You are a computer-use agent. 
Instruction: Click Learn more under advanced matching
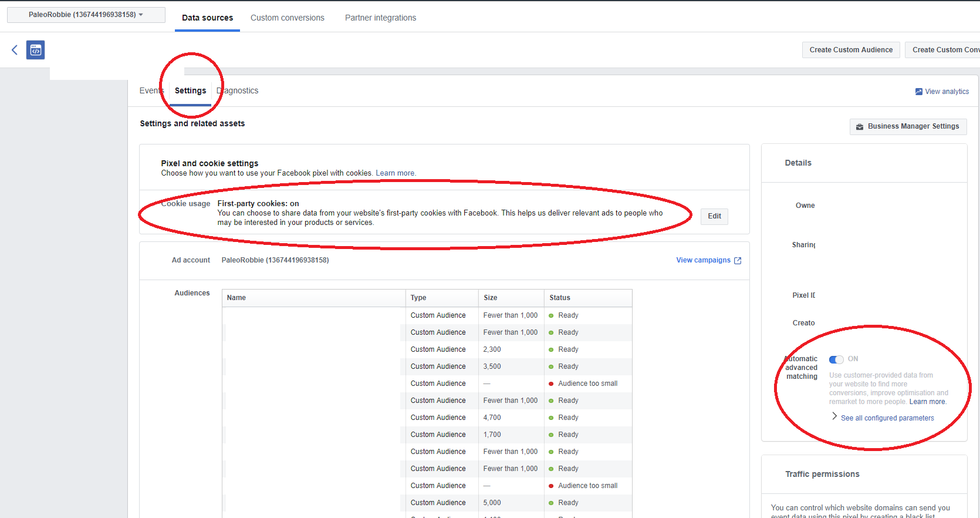[x=927, y=402]
